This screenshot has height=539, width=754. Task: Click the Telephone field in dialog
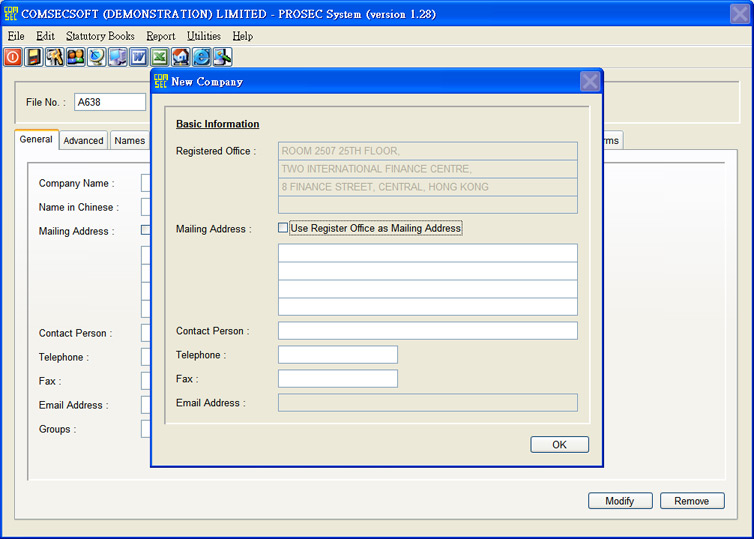click(337, 355)
